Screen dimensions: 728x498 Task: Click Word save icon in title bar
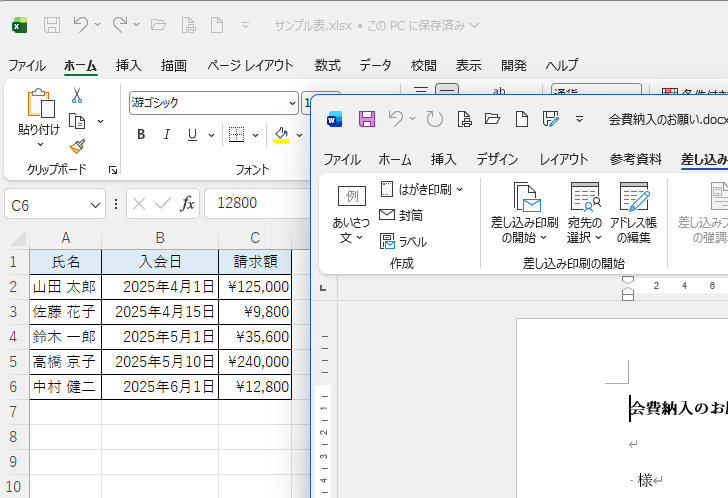367,119
